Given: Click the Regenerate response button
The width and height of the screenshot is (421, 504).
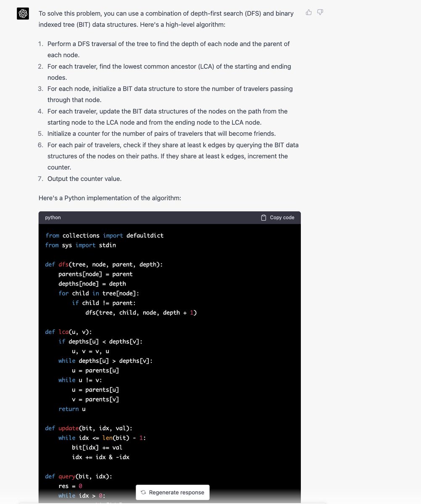Looking at the screenshot, I should tap(173, 492).
